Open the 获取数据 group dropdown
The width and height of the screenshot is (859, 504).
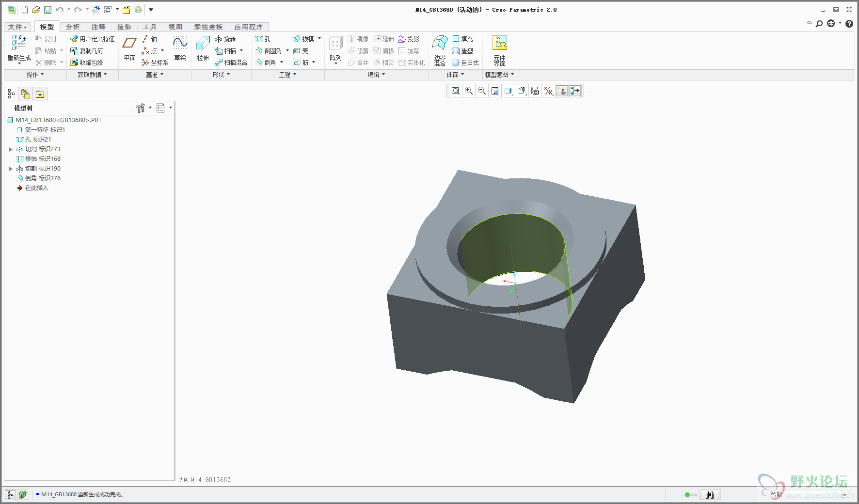point(92,75)
